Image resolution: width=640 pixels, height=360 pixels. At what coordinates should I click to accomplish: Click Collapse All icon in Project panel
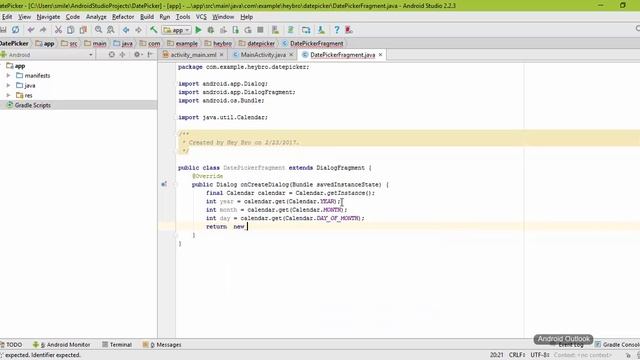(x=122, y=54)
